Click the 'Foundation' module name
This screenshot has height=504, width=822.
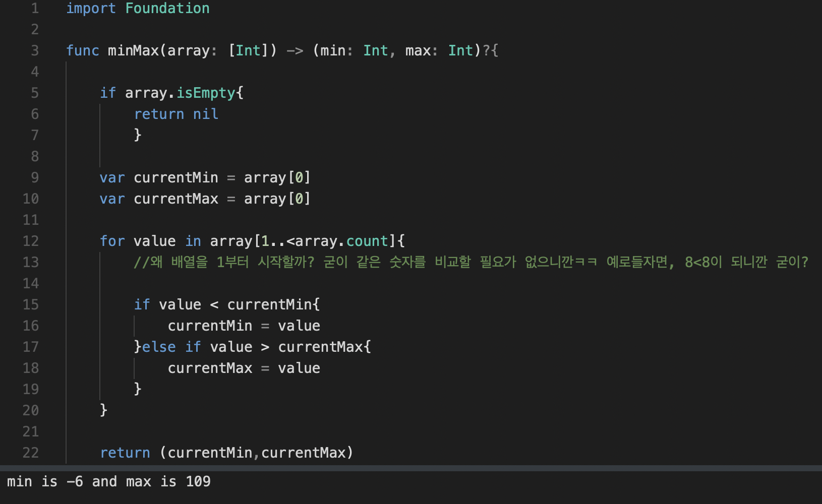[167, 8]
